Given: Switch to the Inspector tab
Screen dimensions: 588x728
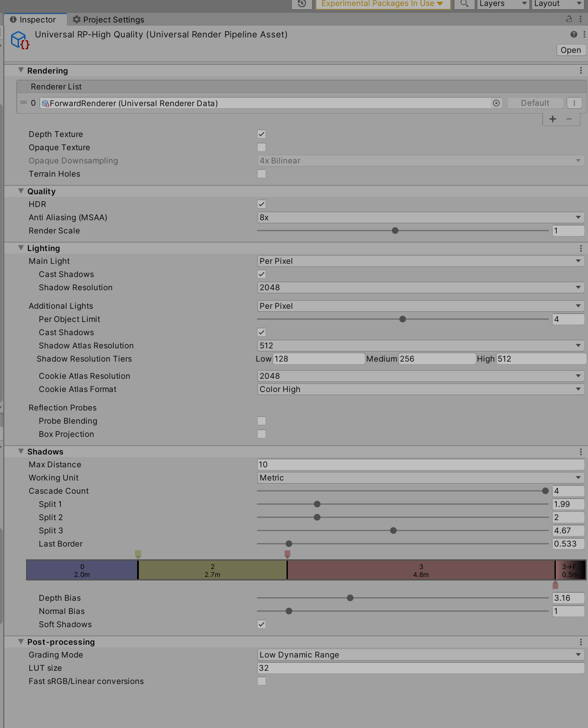Looking at the screenshot, I should pos(35,19).
